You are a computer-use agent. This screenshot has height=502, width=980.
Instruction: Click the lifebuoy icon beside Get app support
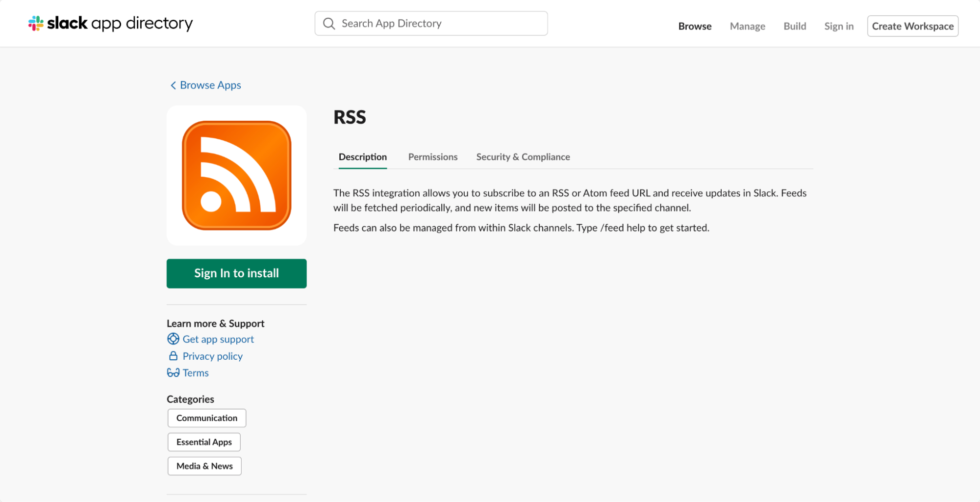[173, 339]
